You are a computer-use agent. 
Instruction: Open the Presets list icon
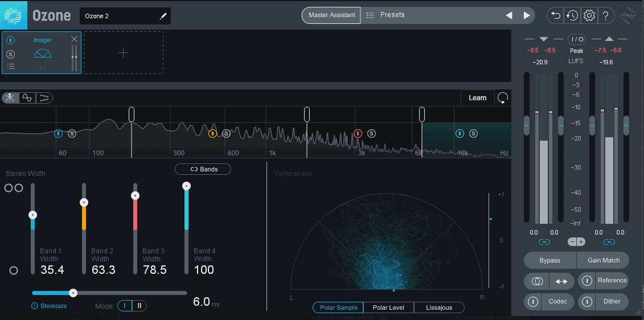point(370,15)
